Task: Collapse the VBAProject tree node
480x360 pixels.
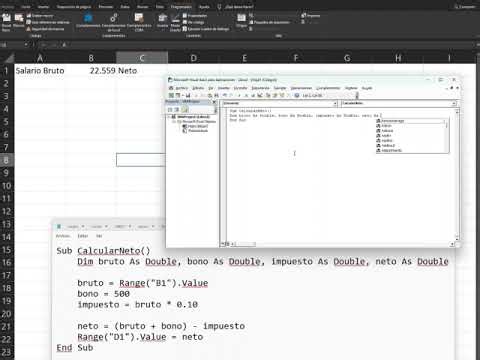Action: tap(169, 117)
